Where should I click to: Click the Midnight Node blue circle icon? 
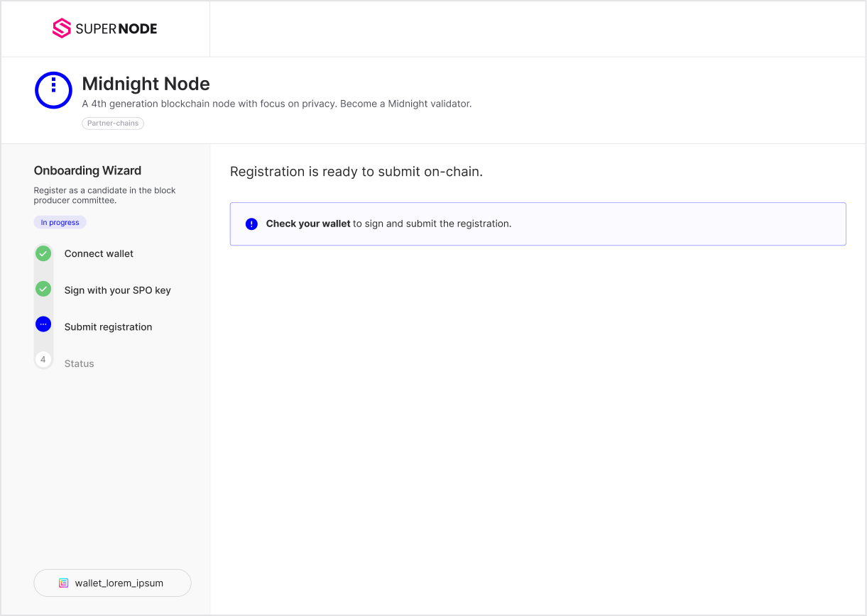coord(54,90)
